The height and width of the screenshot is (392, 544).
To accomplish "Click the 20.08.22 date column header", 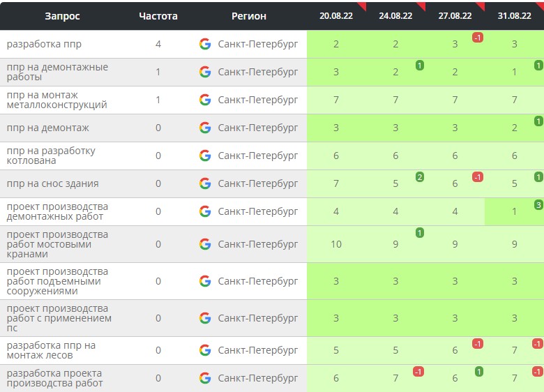I will coord(336,16).
